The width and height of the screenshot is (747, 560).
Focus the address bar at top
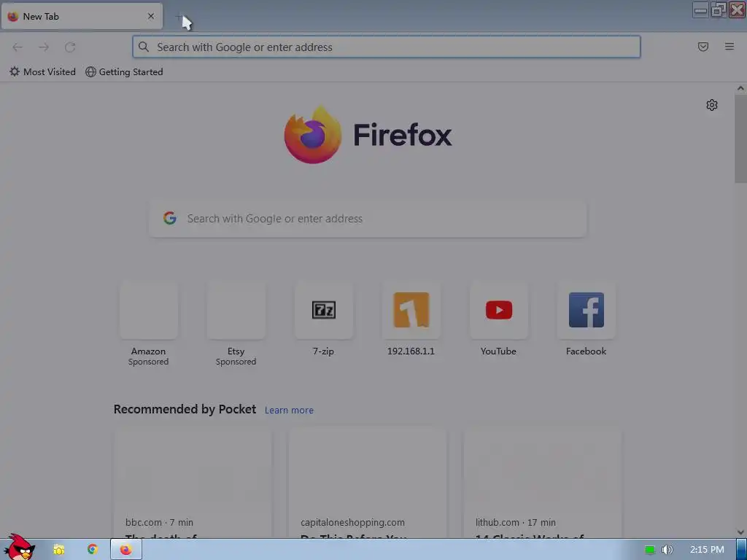(387, 47)
